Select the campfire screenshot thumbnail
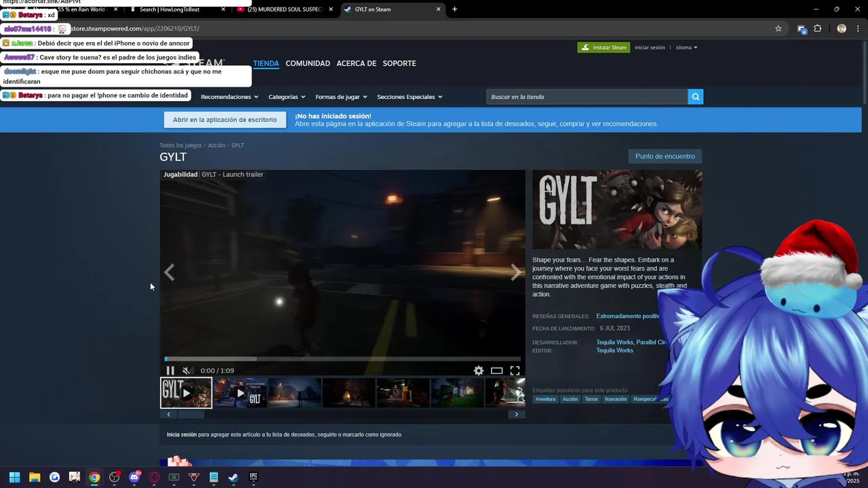The width and height of the screenshot is (868, 488). click(349, 392)
